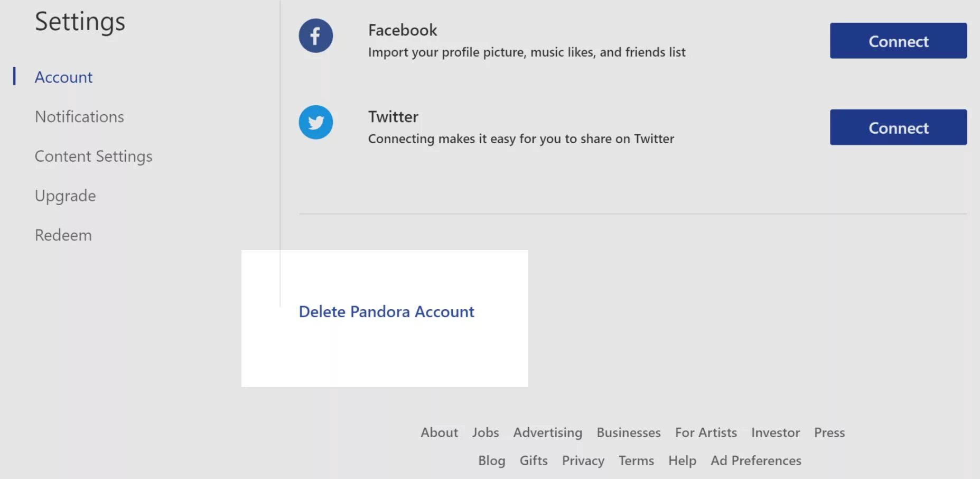Open the Redeem section
This screenshot has width=980, height=479.
point(63,235)
